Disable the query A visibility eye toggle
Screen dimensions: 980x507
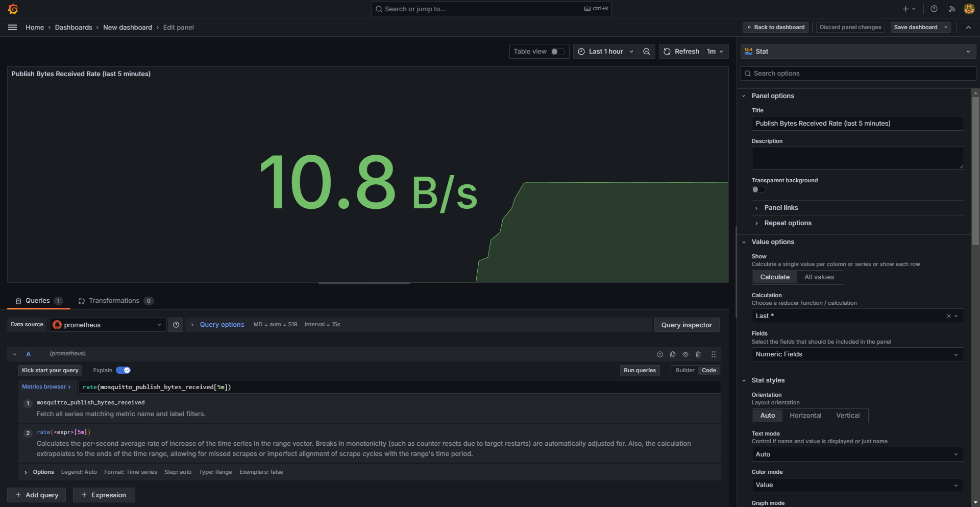click(685, 354)
